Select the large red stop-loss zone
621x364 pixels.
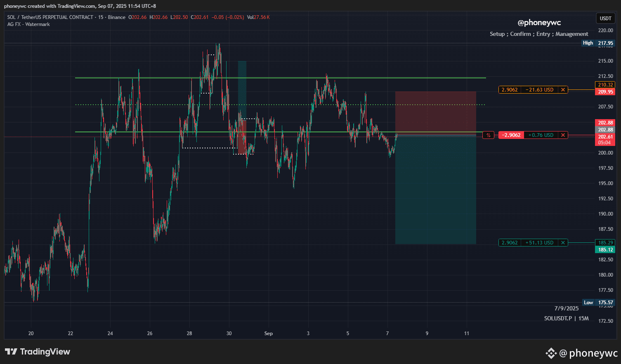point(435,113)
